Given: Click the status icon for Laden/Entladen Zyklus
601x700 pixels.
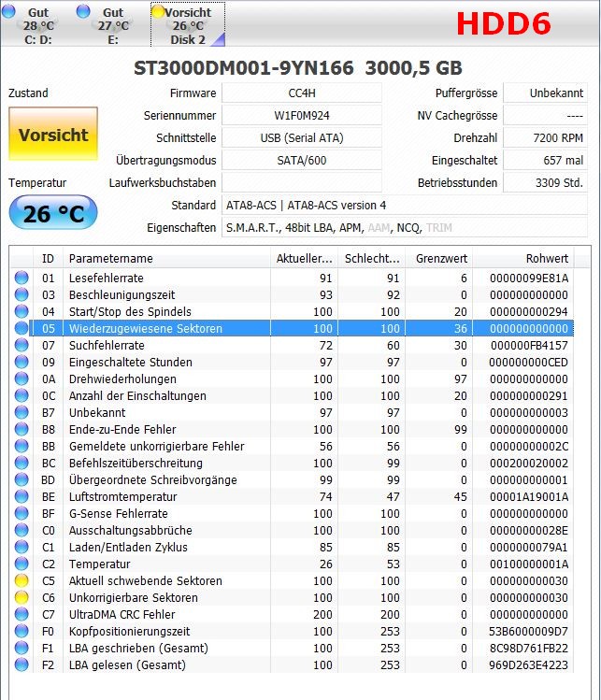Looking at the screenshot, I should [21, 547].
